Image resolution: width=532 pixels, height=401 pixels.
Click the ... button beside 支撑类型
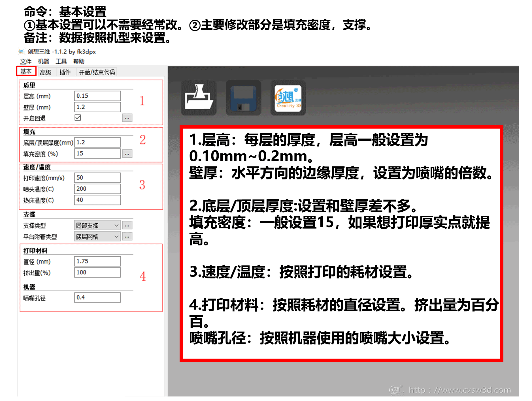(x=127, y=225)
